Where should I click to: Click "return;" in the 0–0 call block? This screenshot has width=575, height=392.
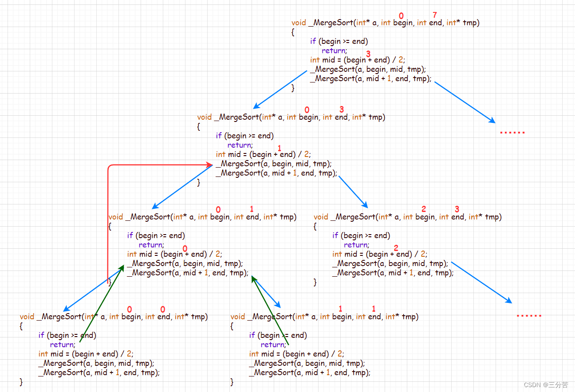coord(63,345)
